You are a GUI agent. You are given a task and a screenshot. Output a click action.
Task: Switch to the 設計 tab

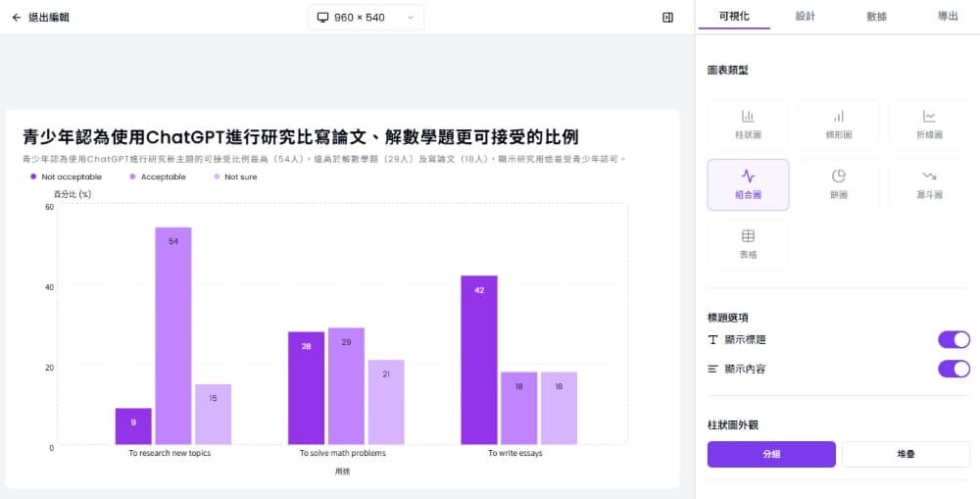tap(805, 17)
